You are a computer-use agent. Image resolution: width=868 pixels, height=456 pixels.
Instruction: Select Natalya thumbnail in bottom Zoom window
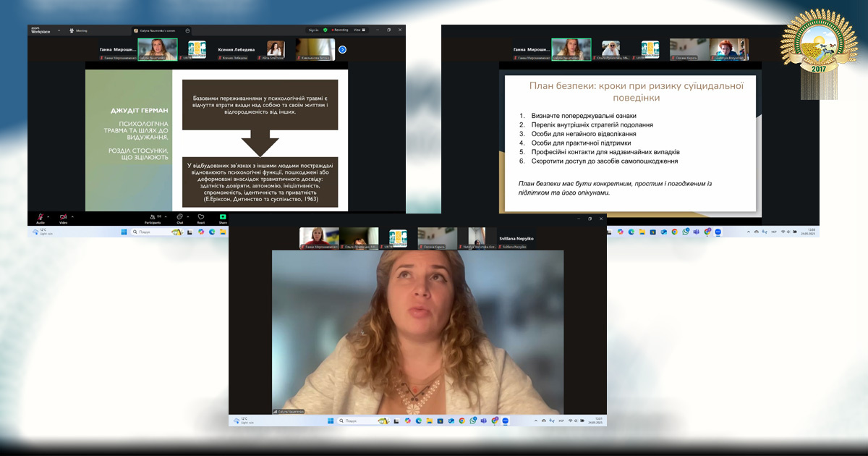tap(477, 238)
